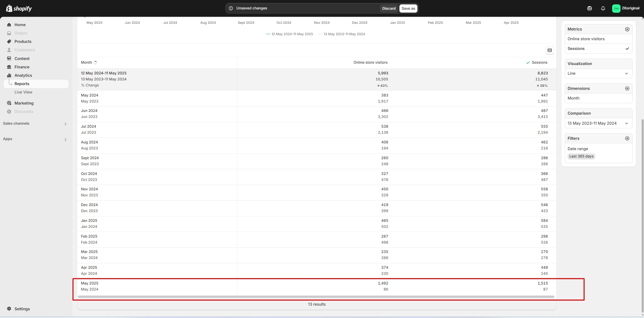The image size is (644, 318).
Task: Click the Shopify logo in header
Action: (19, 8)
